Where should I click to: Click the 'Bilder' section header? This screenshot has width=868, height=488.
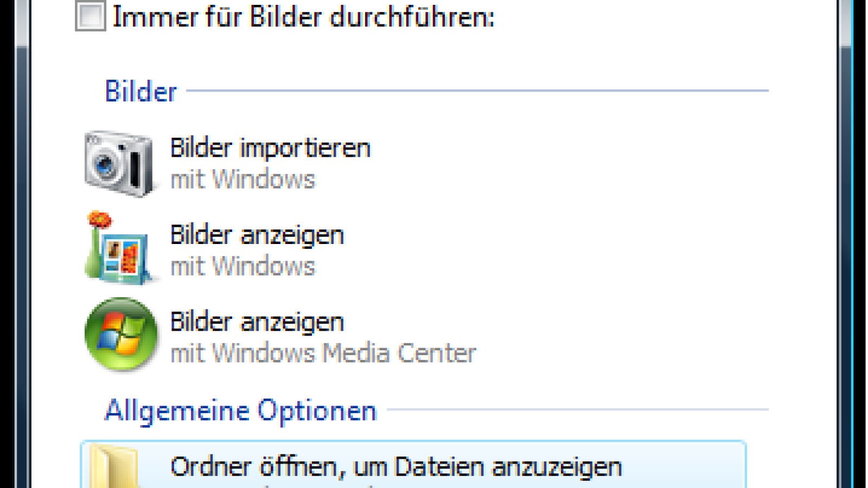141,91
